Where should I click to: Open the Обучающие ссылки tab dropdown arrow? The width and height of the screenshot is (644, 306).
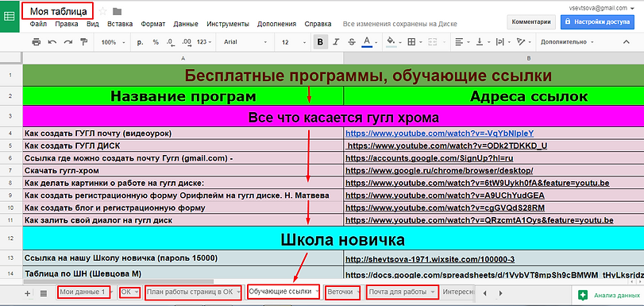[x=317, y=292]
